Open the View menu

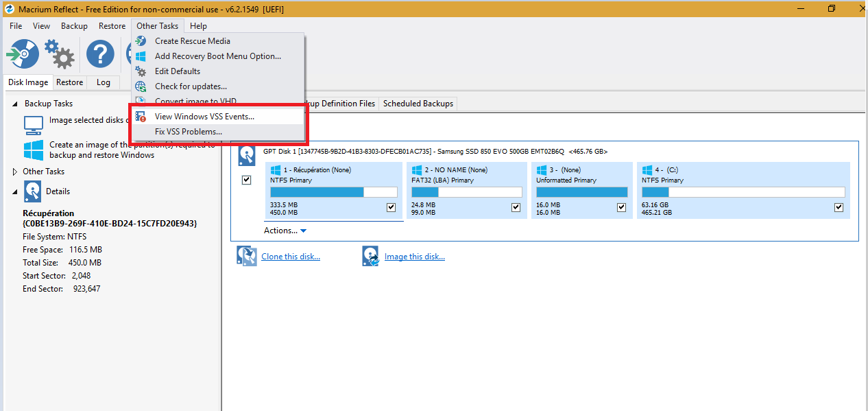42,26
